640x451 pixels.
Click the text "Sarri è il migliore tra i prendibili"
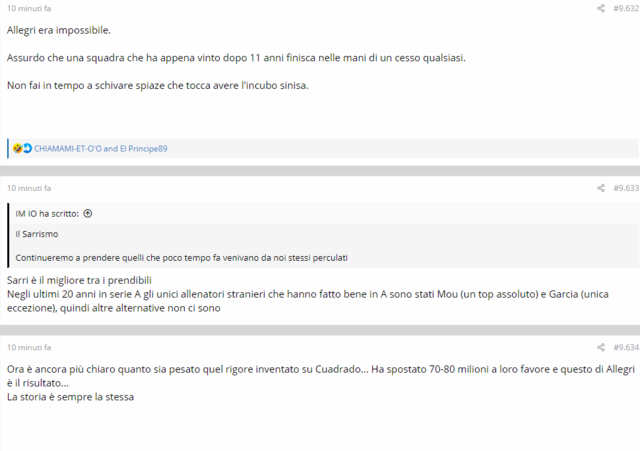pyautogui.click(x=79, y=280)
